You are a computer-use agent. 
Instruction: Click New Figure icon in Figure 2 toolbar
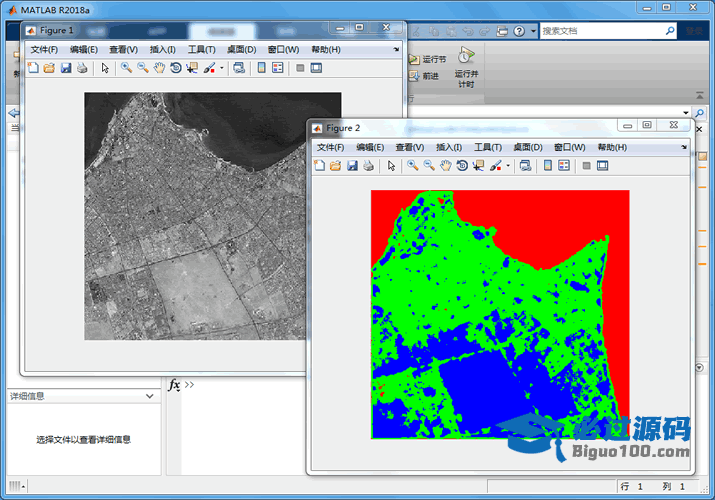pos(320,165)
